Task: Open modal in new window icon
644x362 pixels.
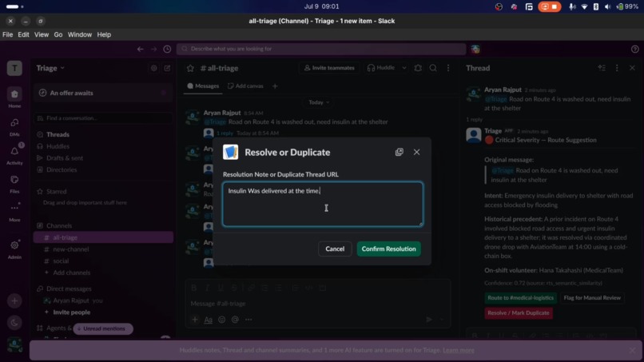Action: [400, 152]
